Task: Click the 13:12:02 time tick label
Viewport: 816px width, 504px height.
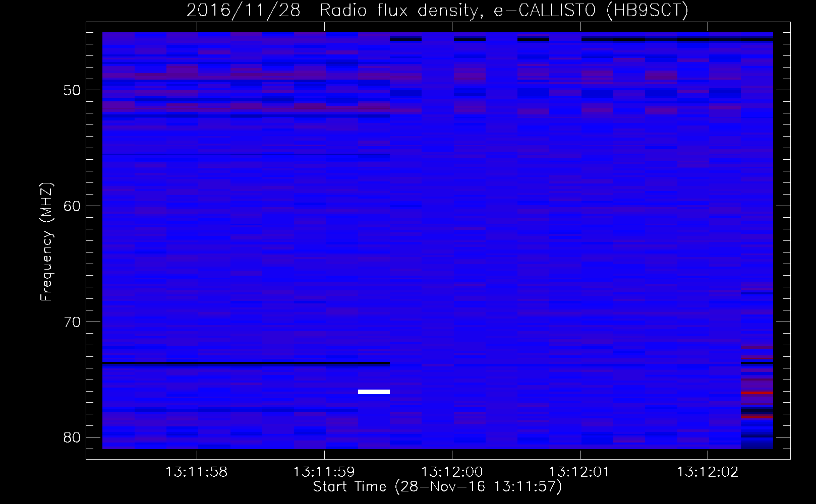Action: click(708, 472)
